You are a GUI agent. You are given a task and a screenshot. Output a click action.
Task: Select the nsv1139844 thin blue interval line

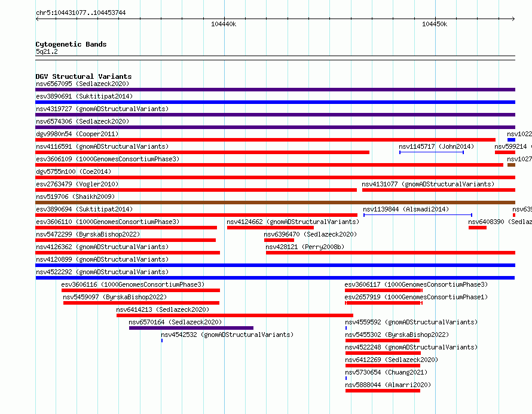(x=418, y=215)
